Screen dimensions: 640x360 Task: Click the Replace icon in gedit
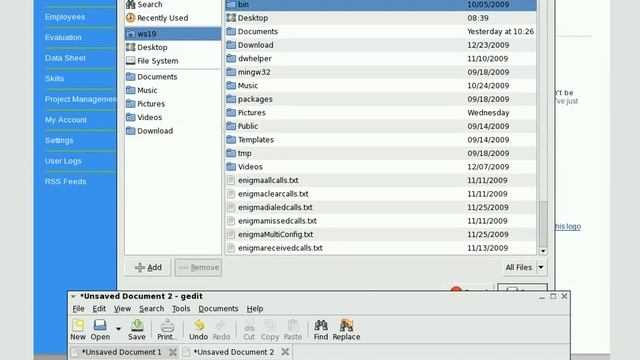(x=346, y=330)
